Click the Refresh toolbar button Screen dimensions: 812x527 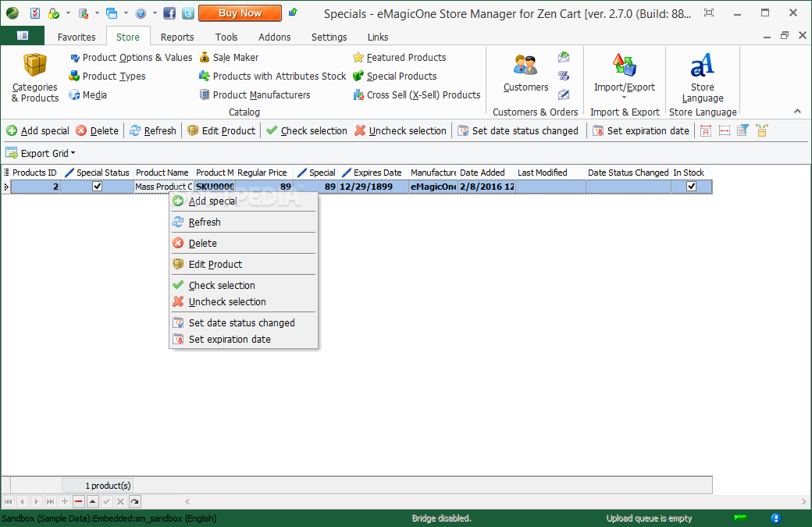[153, 131]
